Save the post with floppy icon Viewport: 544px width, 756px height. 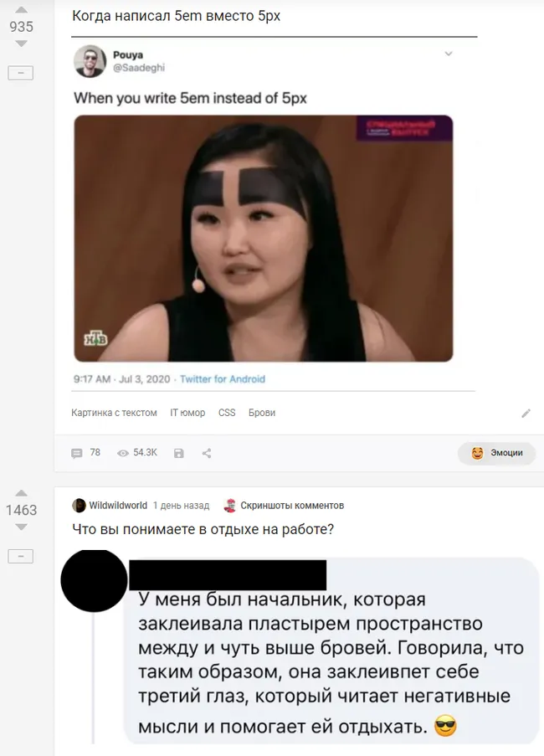click(179, 453)
